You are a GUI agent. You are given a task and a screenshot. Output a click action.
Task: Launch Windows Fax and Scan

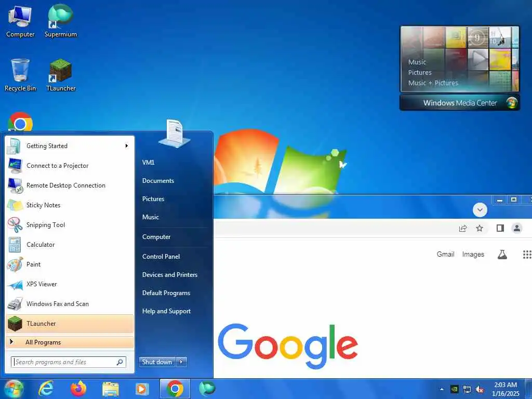(70, 303)
